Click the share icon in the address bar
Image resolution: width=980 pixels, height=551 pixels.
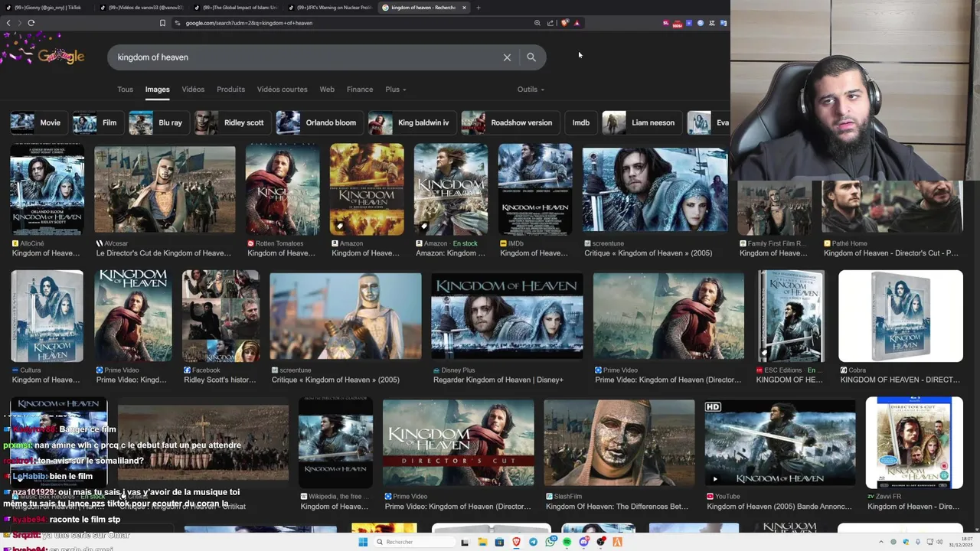point(550,23)
